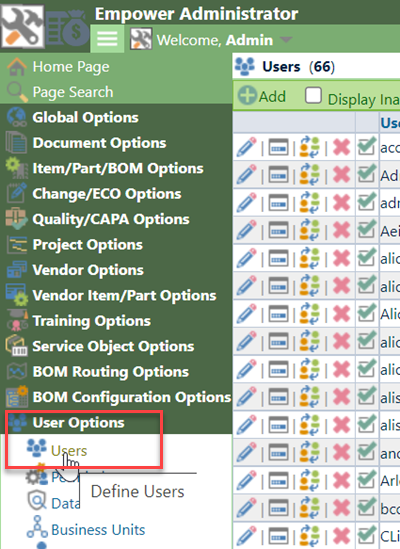Click the Add plus icon
400x549 pixels.
tap(248, 95)
